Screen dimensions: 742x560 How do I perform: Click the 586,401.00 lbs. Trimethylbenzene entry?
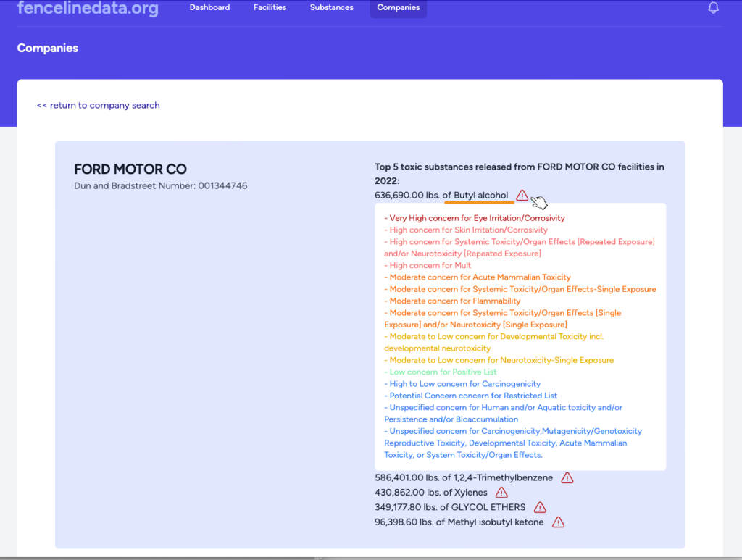pos(463,478)
